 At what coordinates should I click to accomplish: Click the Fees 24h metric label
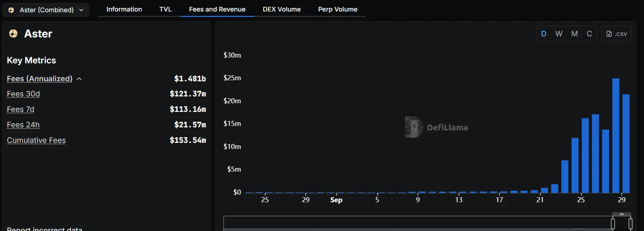coord(23,125)
